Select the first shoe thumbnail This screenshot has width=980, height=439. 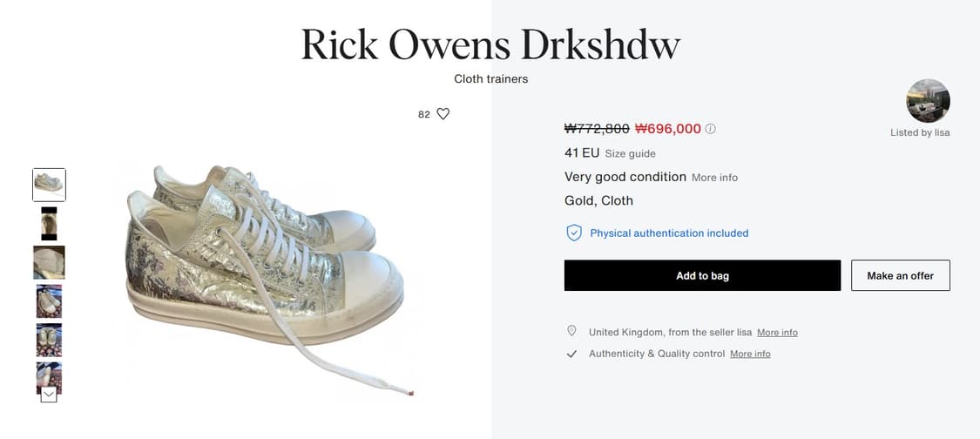point(49,185)
